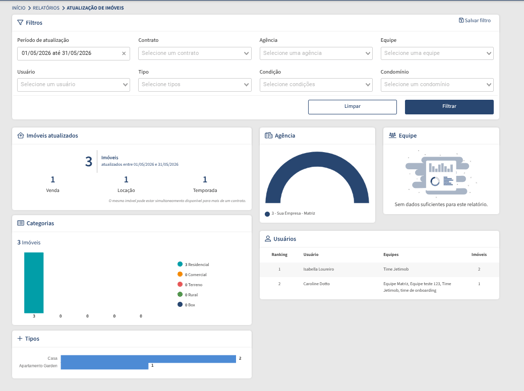The width and height of the screenshot is (524, 391).
Task: Go to Início in the breadcrumb
Action: pyautogui.click(x=18, y=8)
